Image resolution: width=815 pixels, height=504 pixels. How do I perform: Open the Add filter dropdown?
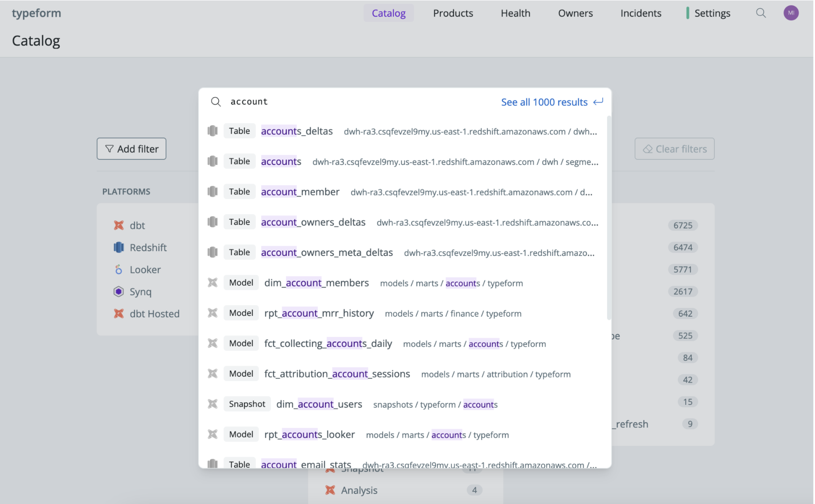131,149
